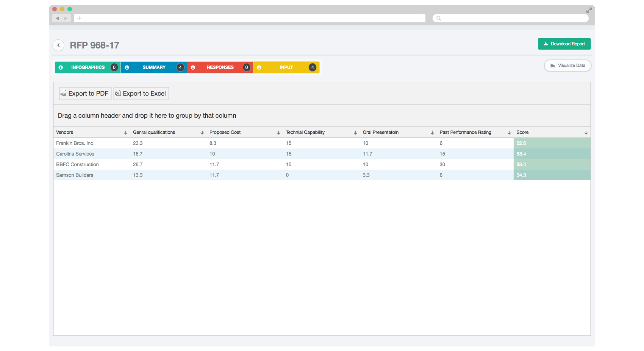
Task: Click the browser forward navigation arrow
Action: pos(66,18)
